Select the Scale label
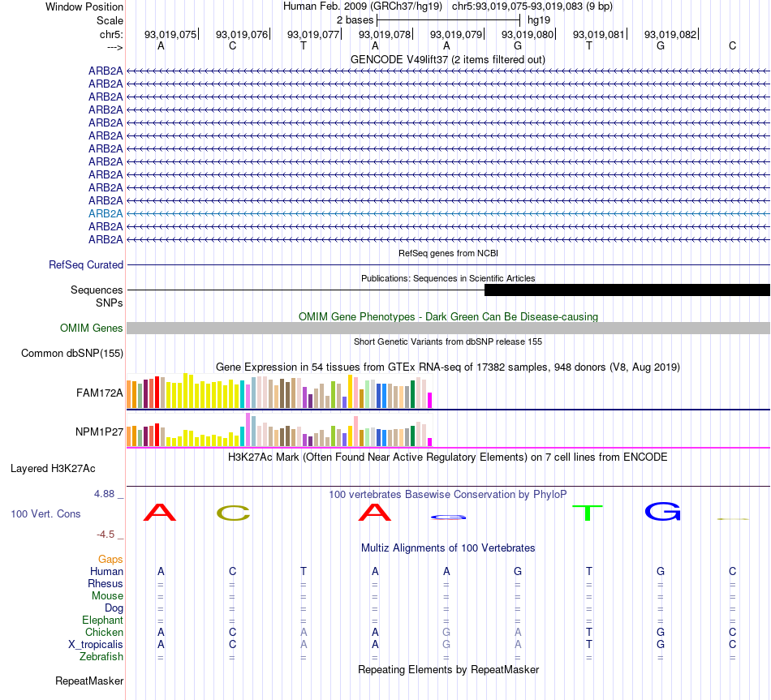This screenshot has height=700, width=771. pyautogui.click(x=110, y=20)
